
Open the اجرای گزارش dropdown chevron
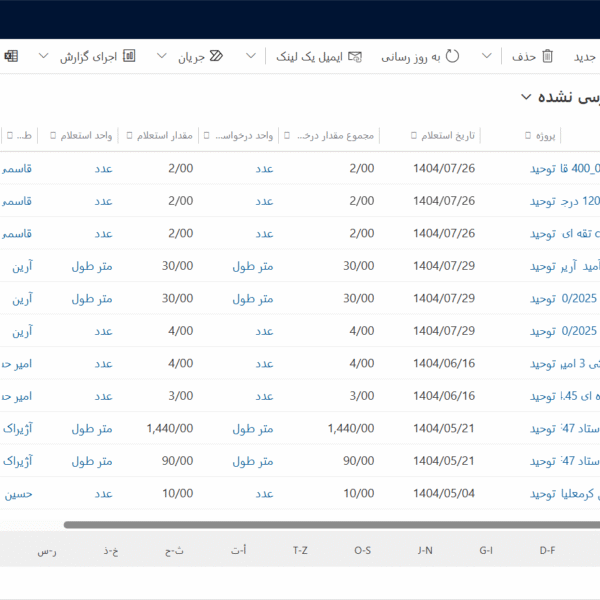[43, 57]
